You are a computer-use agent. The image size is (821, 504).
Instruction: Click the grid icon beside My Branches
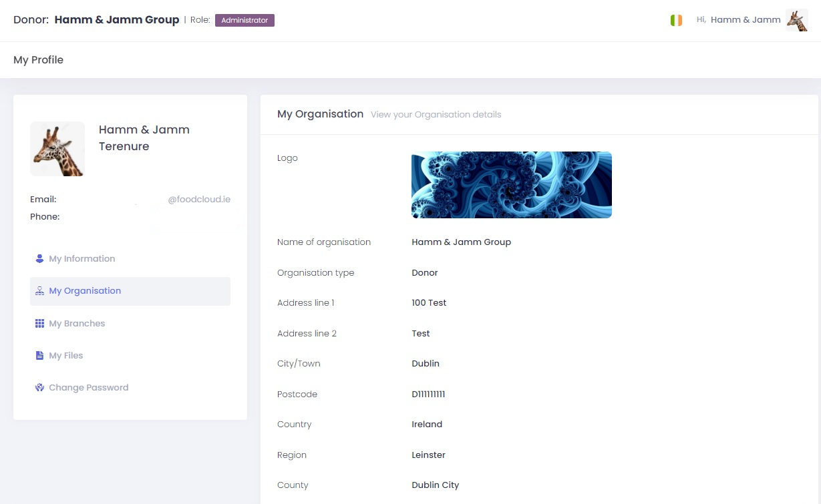[x=39, y=324]
